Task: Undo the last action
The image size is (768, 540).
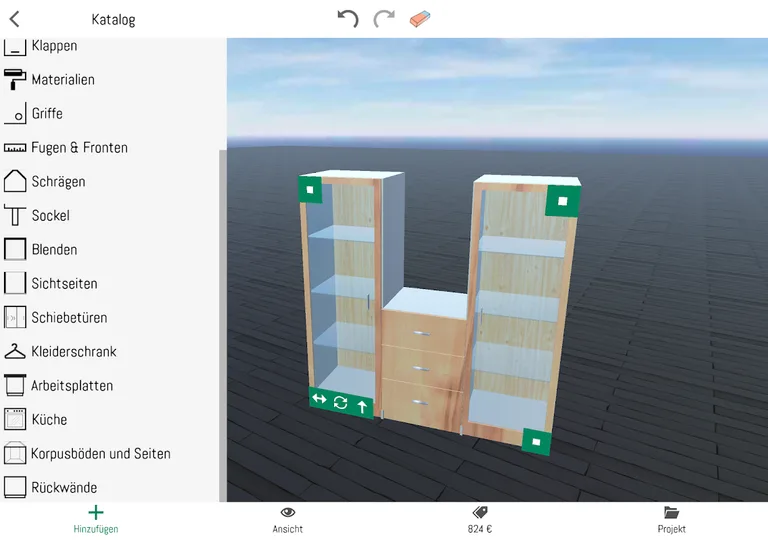Action: click(x=348, y=19)
